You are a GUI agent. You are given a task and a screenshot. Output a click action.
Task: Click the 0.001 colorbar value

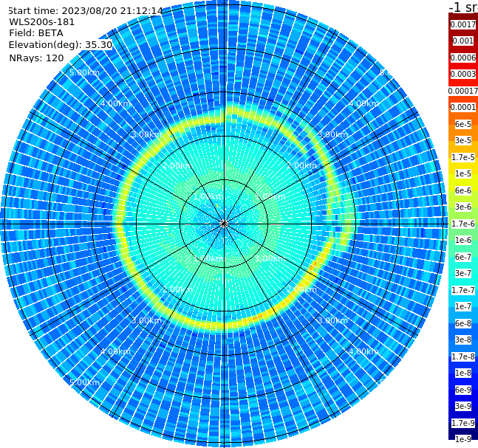tap(463, 41)
